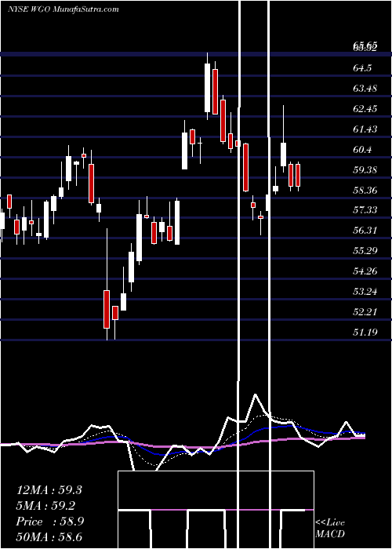Click the 60.4 price axis label

[362, 150]
